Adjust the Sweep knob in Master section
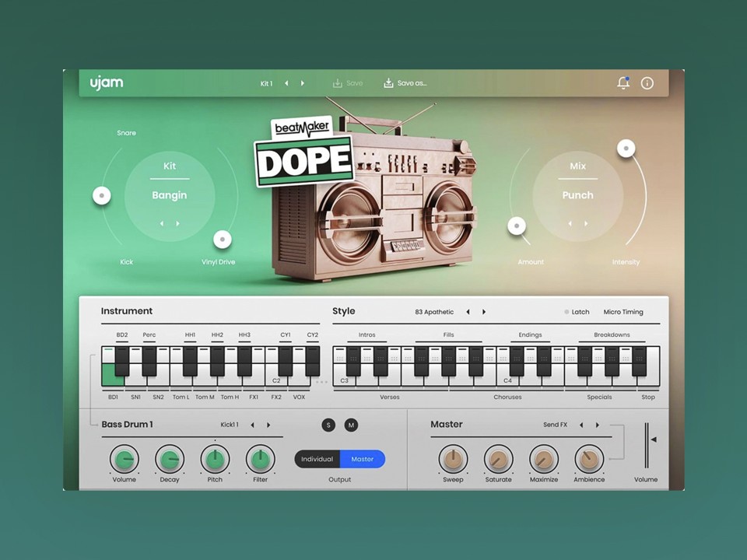 point(453,460)
